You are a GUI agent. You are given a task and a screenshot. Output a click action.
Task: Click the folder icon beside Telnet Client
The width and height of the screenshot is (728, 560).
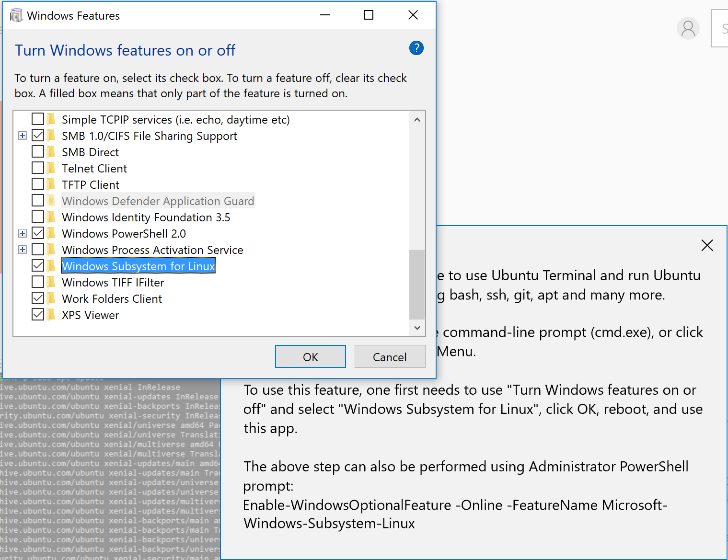tap(51, 168)
